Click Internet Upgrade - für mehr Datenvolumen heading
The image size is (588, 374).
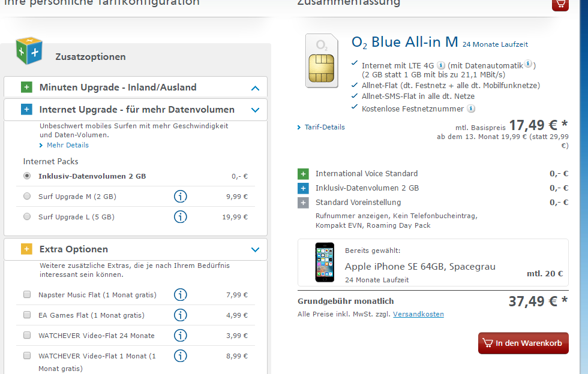tap(137, 110)
